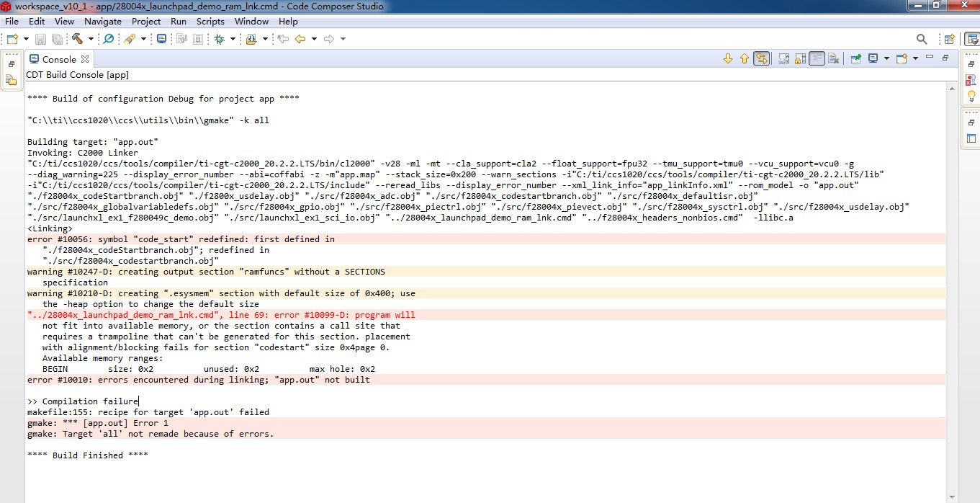Click the Debug bug icon

point(219,39)
